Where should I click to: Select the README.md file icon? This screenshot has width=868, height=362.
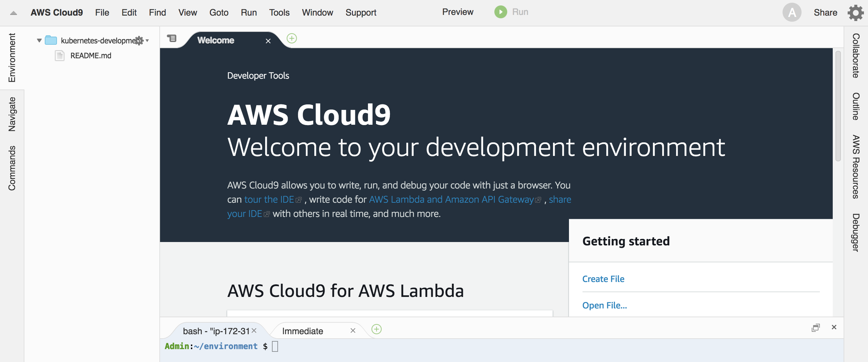(x=60, y=56)
